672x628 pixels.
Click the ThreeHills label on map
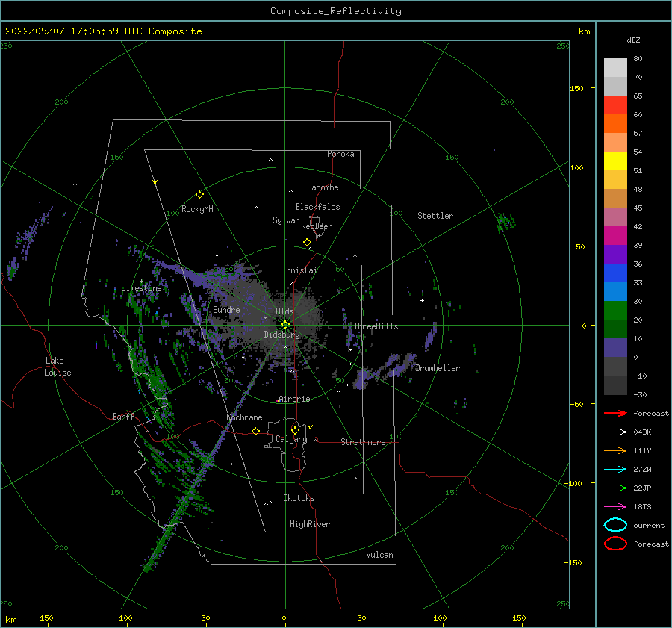(x=376, y=326)
